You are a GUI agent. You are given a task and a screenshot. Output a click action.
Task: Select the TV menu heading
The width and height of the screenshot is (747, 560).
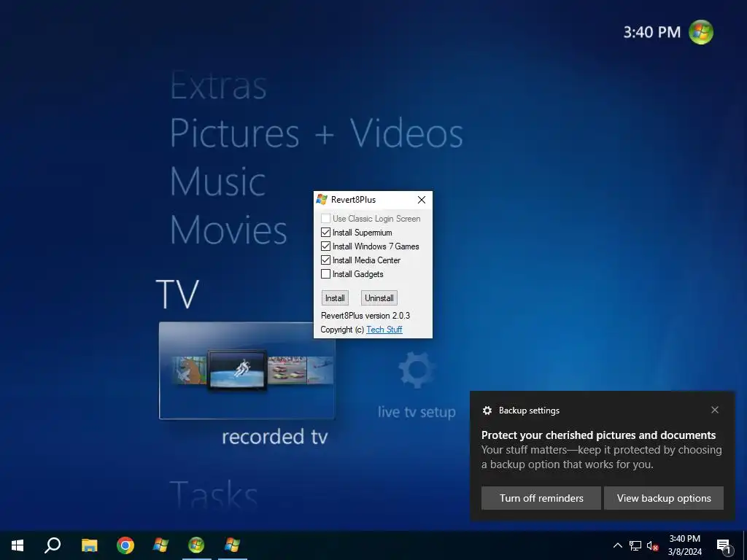177,295
